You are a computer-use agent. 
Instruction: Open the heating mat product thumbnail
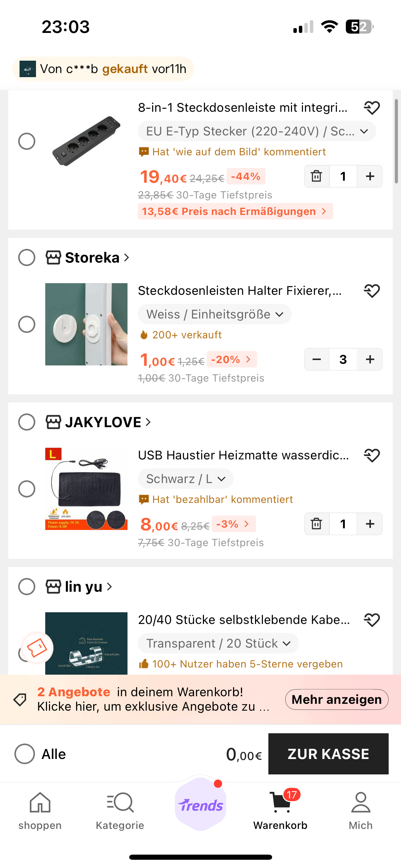pos(86,489)
